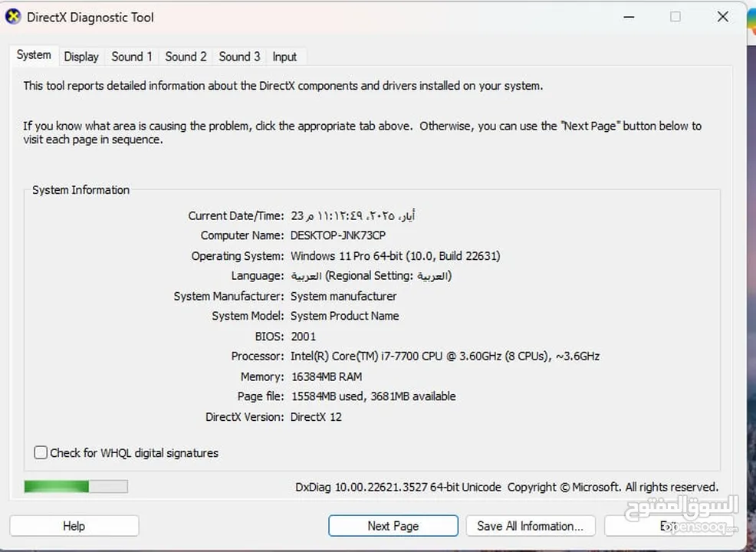Click the DirectX 12 version value
756x552 pixels.
pos(317,417)
